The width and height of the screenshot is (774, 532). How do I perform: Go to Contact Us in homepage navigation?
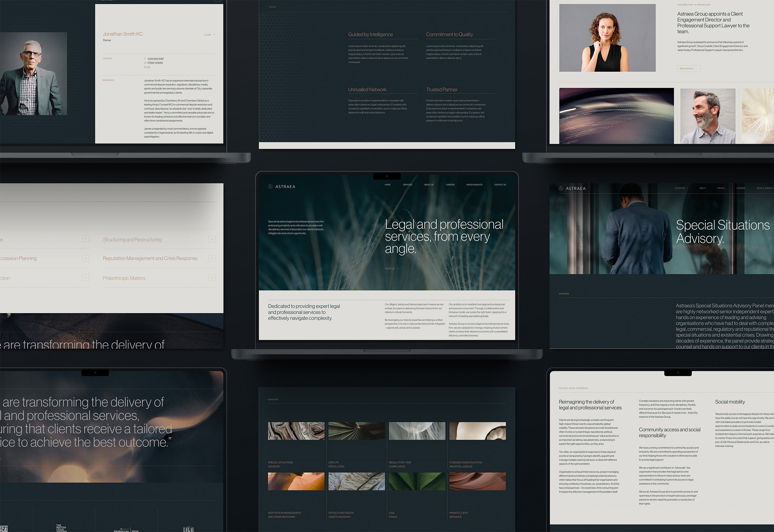coord(500,185)
